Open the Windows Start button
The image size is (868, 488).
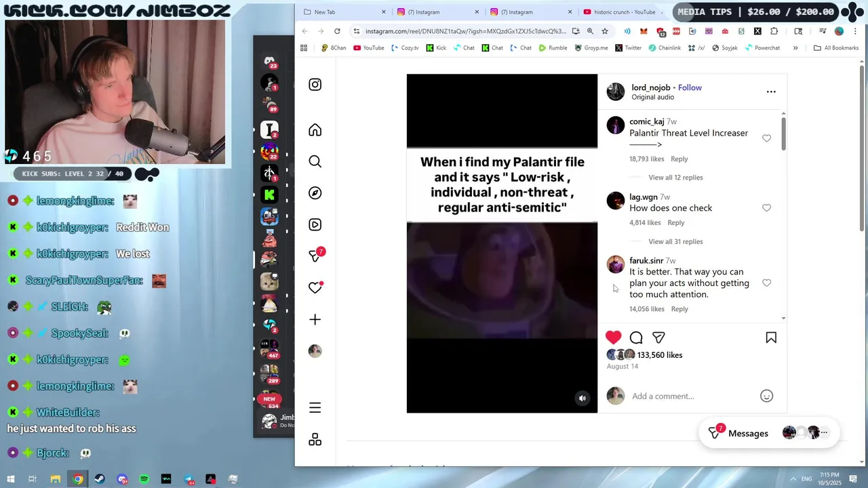(11, 479)
